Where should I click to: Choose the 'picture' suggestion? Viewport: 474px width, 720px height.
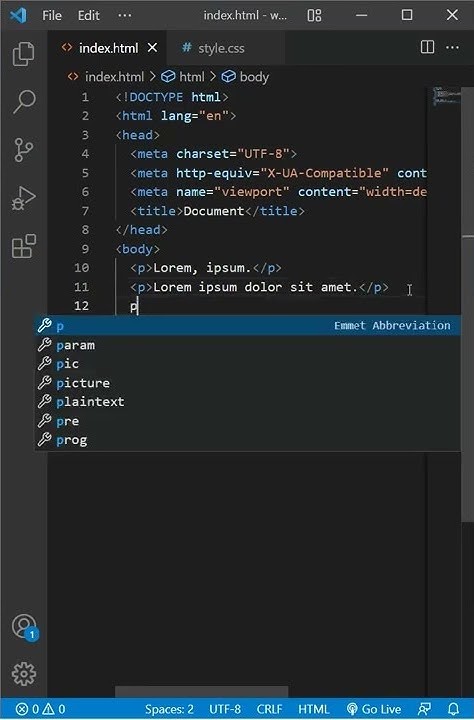pos(248,383)
